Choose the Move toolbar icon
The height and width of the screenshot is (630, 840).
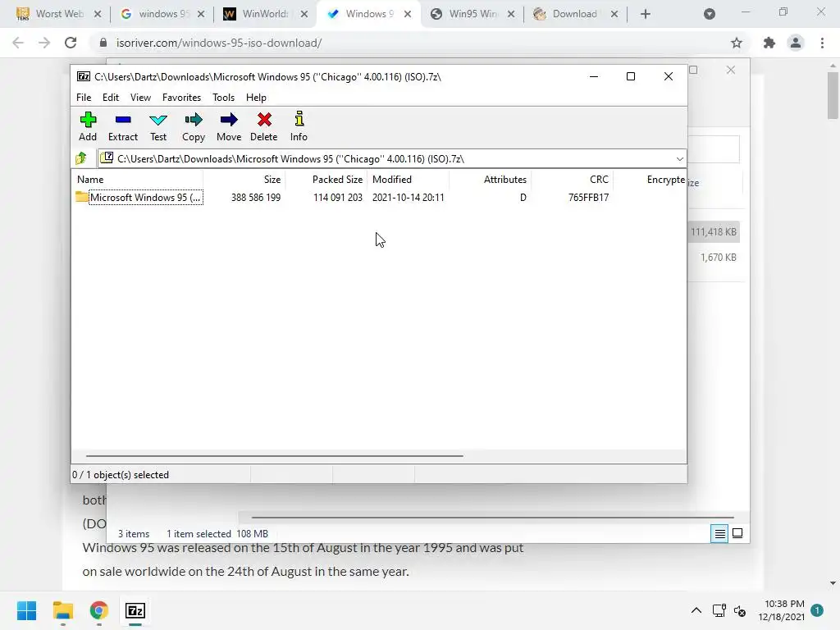[x=229, y=127]
